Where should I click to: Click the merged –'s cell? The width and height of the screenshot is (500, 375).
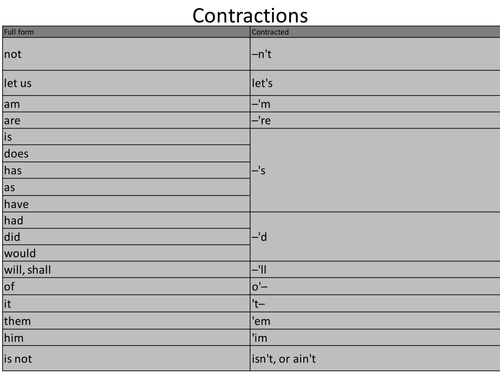(x=375, y=170)
